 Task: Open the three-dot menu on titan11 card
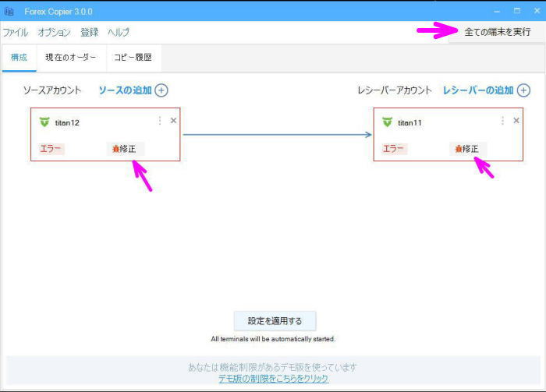pyautogui.click(x=502, y=121)
